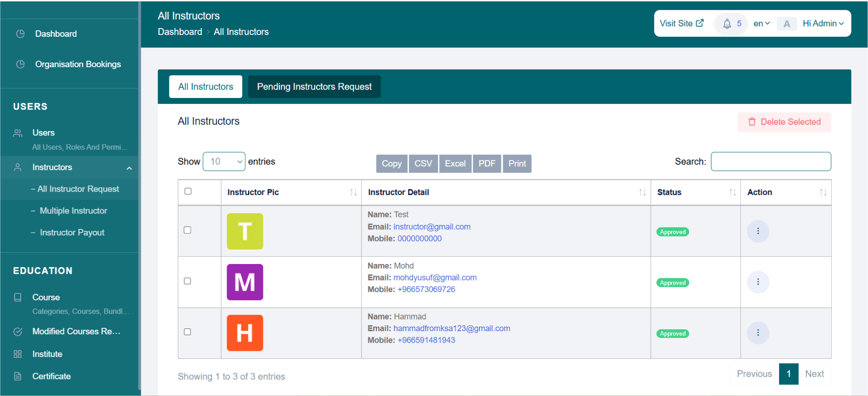
Task: Click the Next pagination button
Action: [815, 374]
